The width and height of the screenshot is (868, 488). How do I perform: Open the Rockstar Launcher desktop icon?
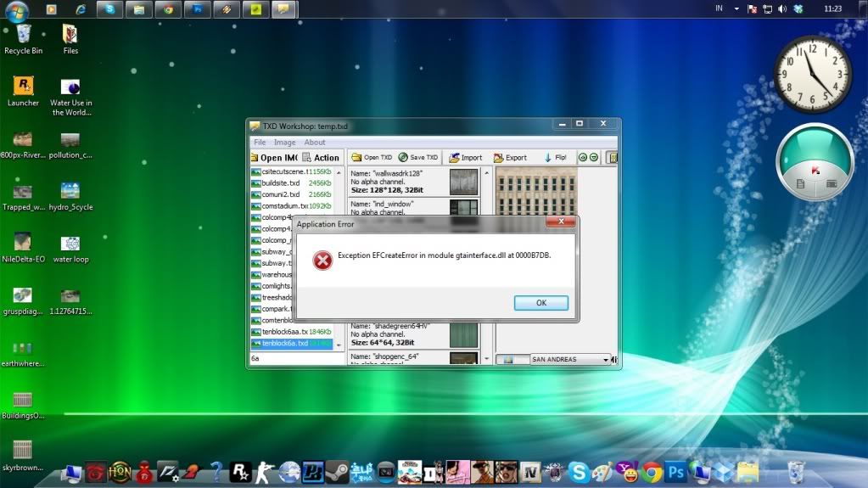(x=23, y=92)
